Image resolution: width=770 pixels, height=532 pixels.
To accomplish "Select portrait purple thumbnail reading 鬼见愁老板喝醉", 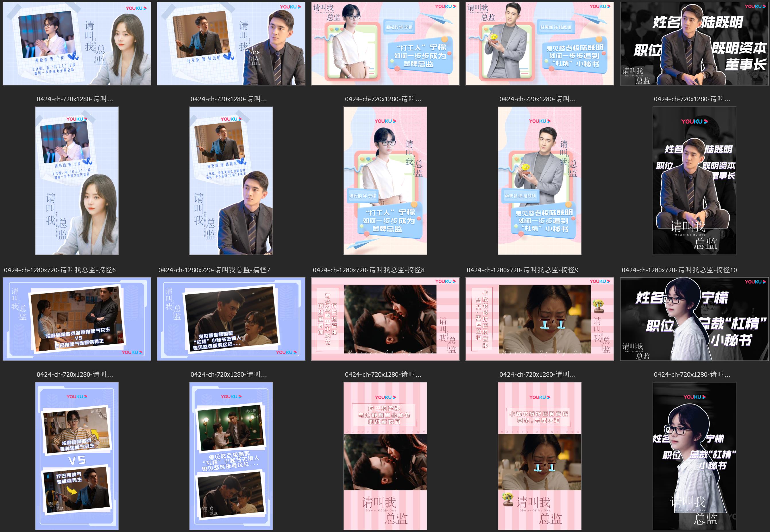I will (231, 456).
